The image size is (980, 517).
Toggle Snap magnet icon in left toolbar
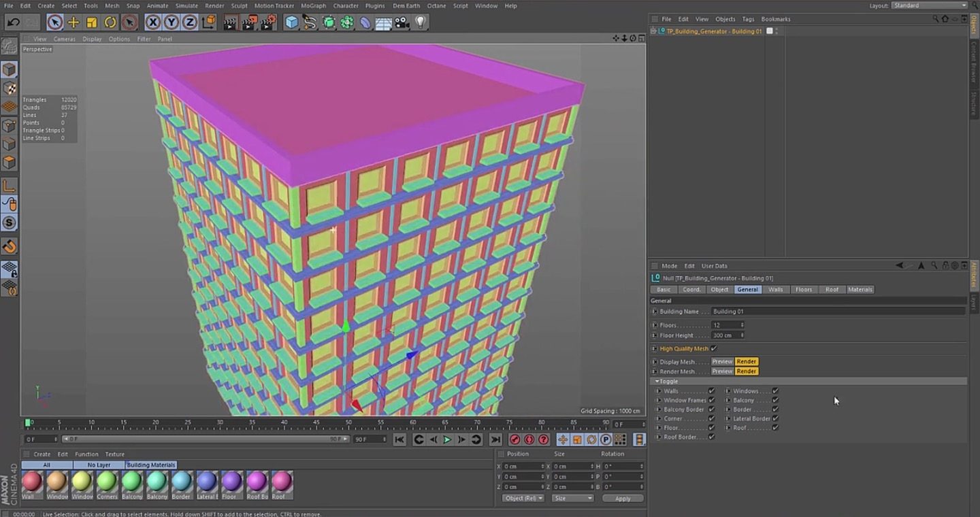click(x=10, y=246)
